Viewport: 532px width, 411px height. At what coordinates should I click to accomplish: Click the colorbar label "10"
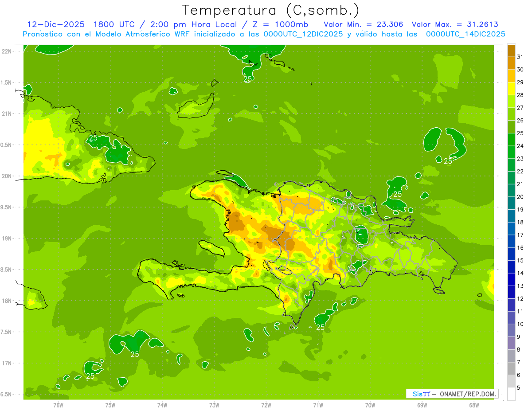tap(520, 324)
